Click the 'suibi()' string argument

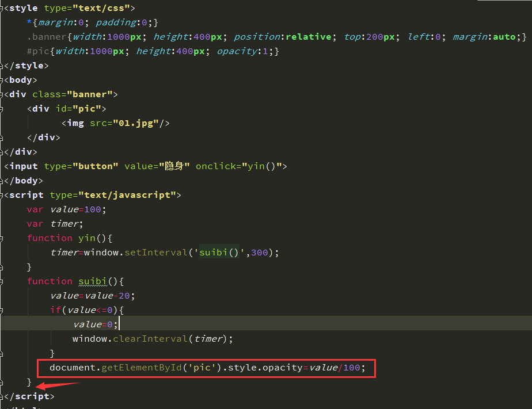(x=219, y=253)
